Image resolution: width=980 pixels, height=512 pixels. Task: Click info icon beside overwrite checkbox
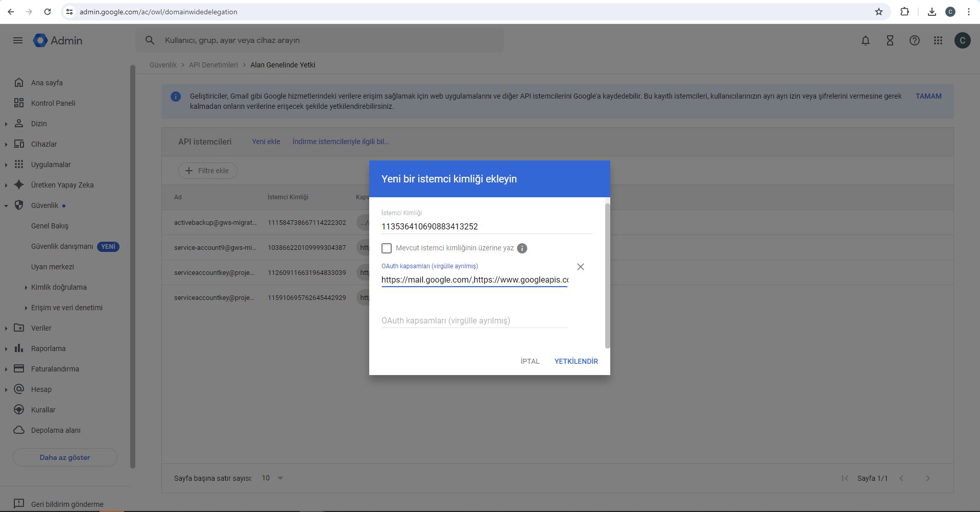[x=522, y=248]
